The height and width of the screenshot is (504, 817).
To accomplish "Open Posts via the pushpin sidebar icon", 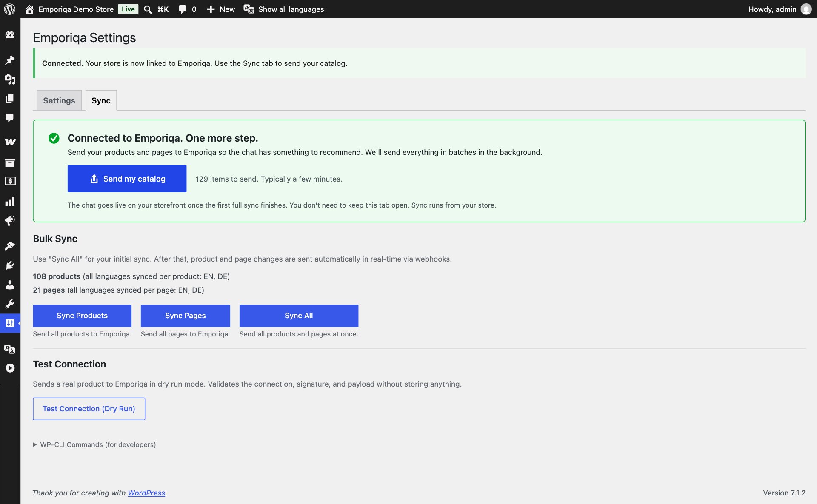I will [10, 60].
